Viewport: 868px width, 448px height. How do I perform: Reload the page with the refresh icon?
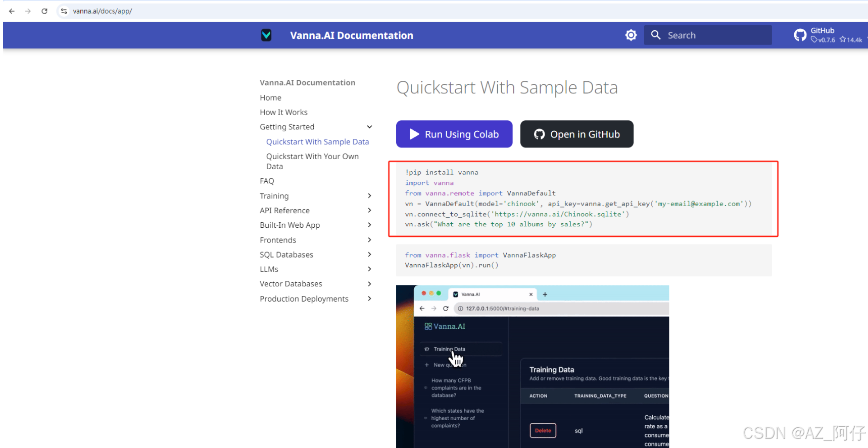pos(44,11)
